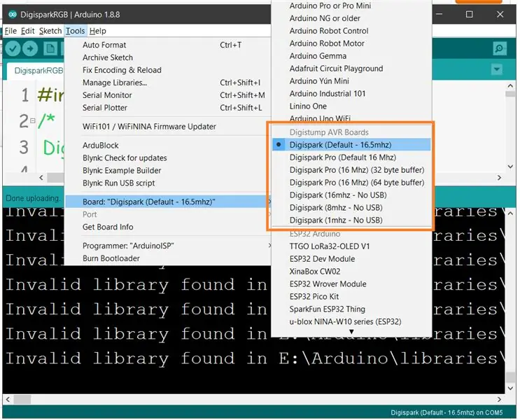
Task: Open Serial Monitor menu entry
Action: click(168, 95)
